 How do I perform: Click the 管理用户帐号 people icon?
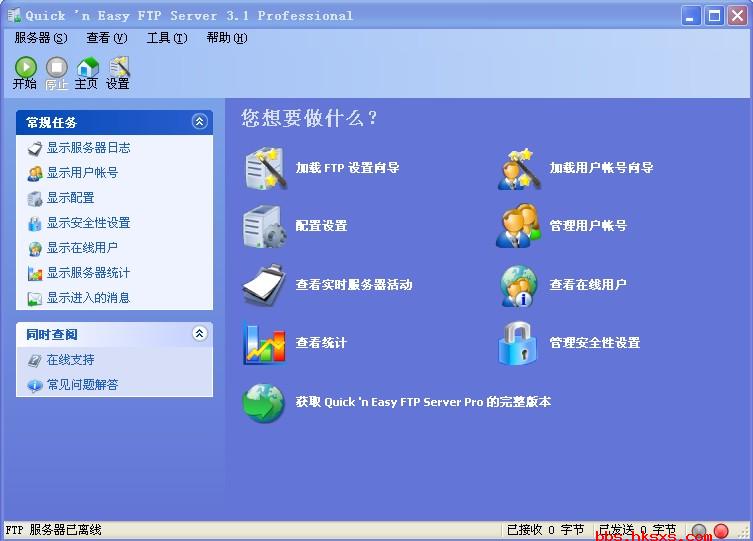tap(518, 226)
